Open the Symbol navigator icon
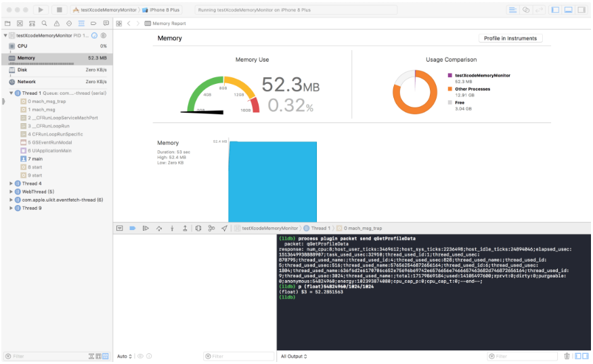 tap(32, 24)
